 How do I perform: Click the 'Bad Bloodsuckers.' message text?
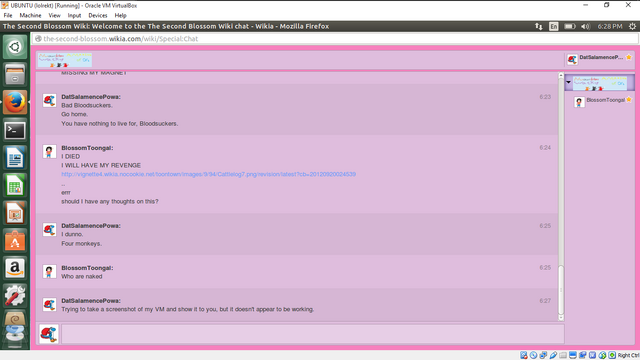click(x=87, y=105)
